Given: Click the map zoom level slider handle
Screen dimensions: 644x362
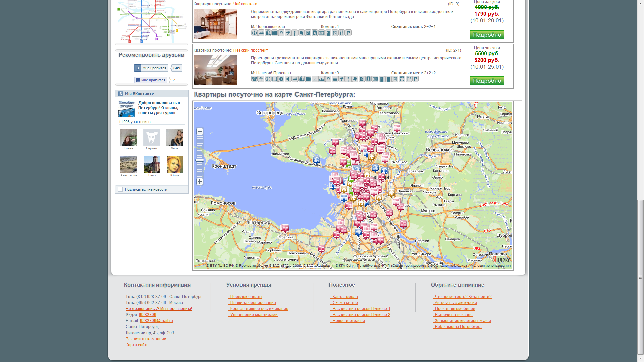Looking at the screenshot, I should pos(200,160).
